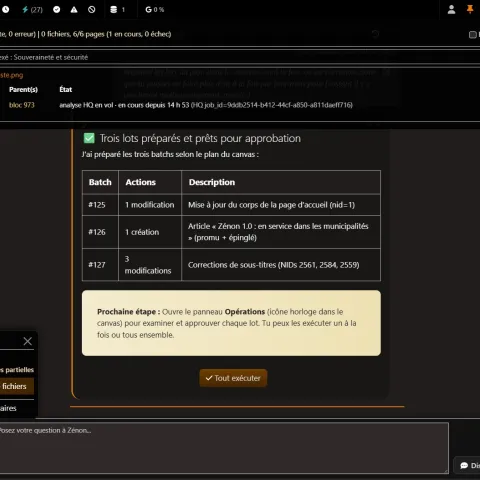Click the 'Article « Zénon 1.0' description cell
This screenshot has height=480, width=480.
tap(281, 232)
